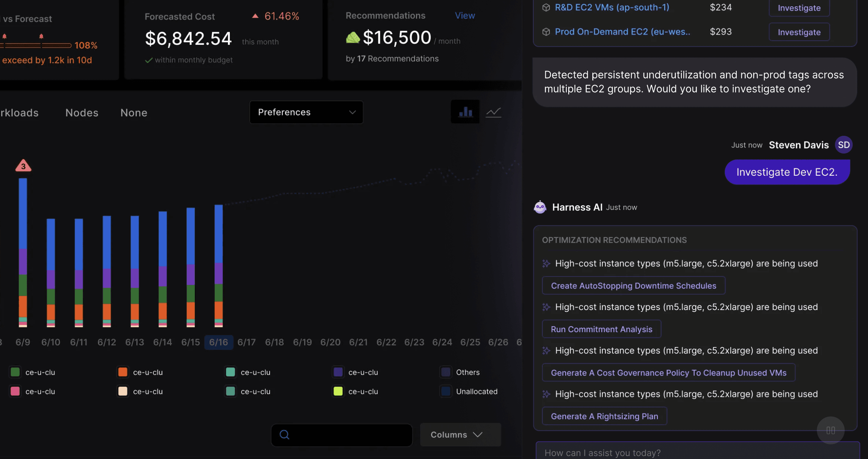Viewport: 868px width, 459px height.
Task: Click the pink ce-u-clu color swatch
Action: pyautogui.click(x=15, y=391)
